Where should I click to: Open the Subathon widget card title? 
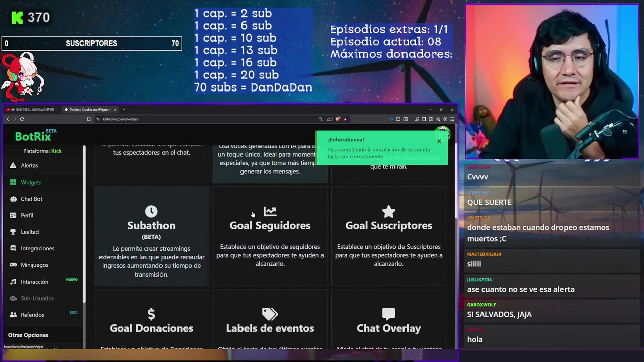[151, 226]
